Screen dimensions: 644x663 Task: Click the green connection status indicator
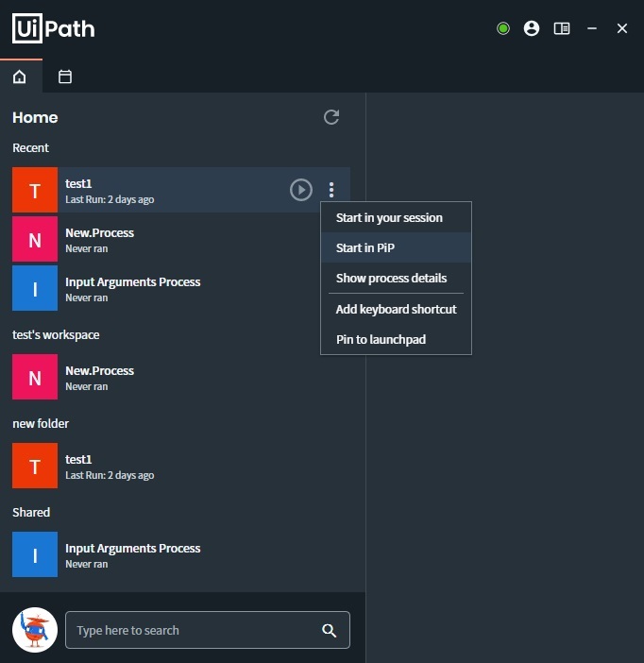(x=503, y=28)
